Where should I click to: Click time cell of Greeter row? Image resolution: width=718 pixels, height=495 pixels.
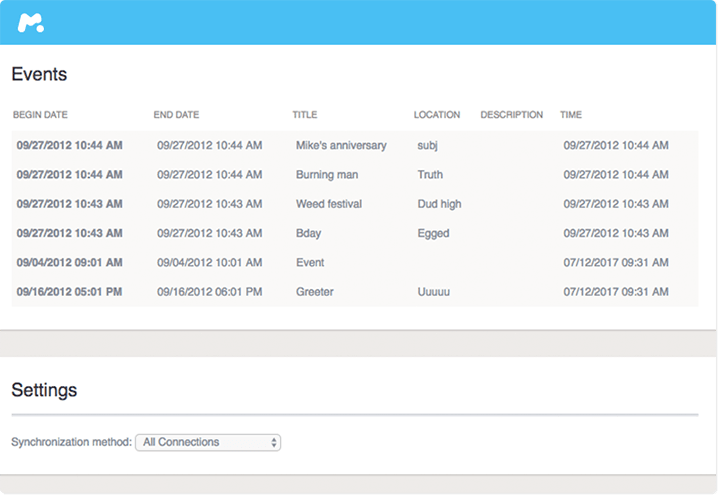click(x=616, y=292)
